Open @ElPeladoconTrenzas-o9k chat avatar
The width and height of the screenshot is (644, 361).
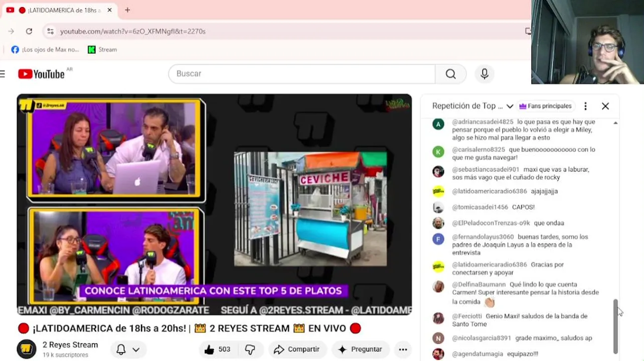click(438, 223)
